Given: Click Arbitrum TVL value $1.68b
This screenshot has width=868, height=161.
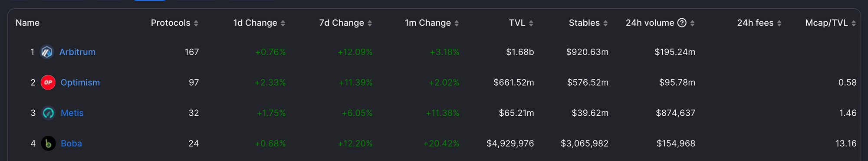Looking at the screenshot, I should tap(520, 52).
